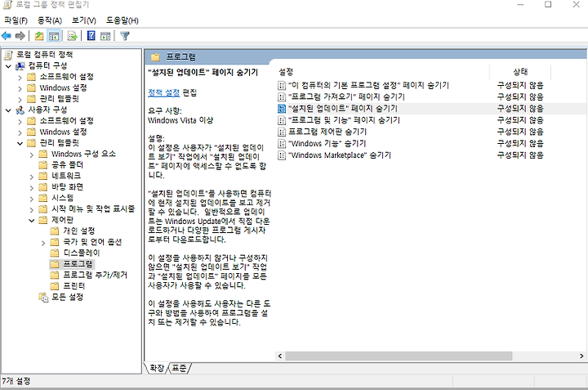This screenshot has height=390, width=588.
Task: Expand the Windows 구성 요소 node
Action: pos(32,155)
